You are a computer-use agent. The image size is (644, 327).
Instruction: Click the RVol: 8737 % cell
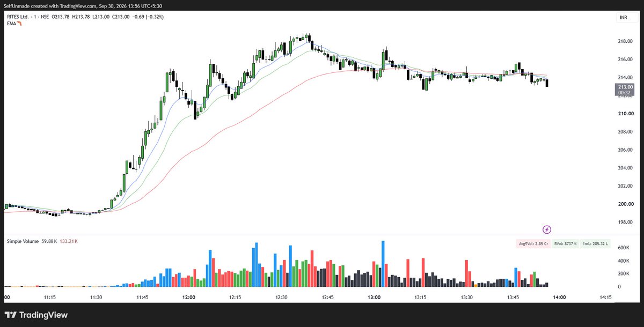coord(565,244)
